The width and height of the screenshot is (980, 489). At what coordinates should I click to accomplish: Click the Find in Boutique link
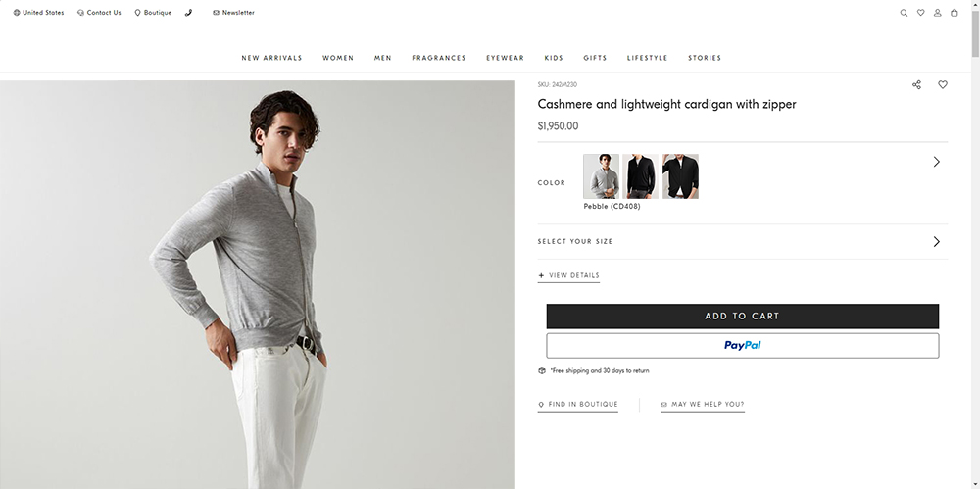578,404
